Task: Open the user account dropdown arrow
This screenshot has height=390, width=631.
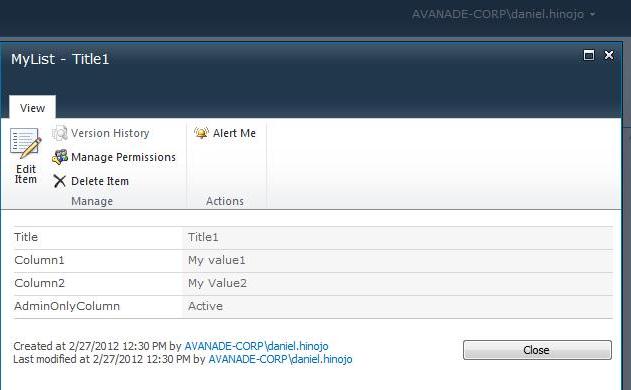Action: [592, 14]
